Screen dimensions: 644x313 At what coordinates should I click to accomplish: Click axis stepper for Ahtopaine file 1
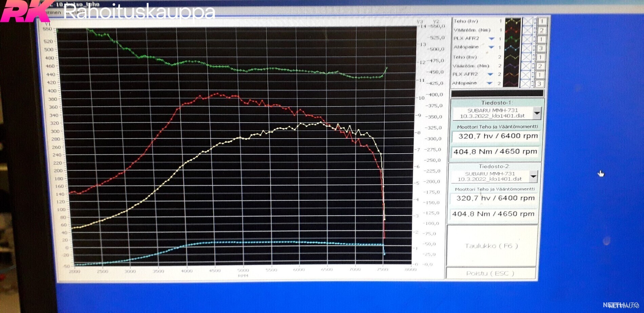[x=535, y=48]
